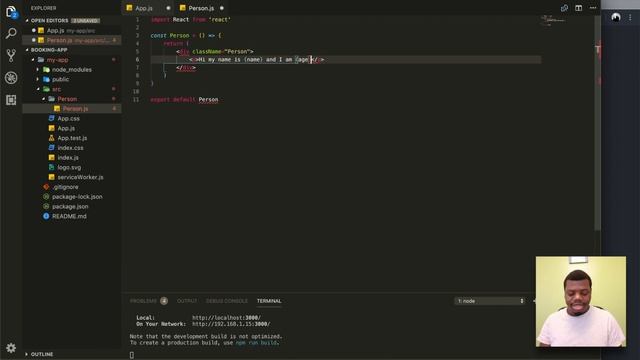Screen dimensions: 640x360
Task: Open the .gitignore file
Action: [x=65, y=187]
